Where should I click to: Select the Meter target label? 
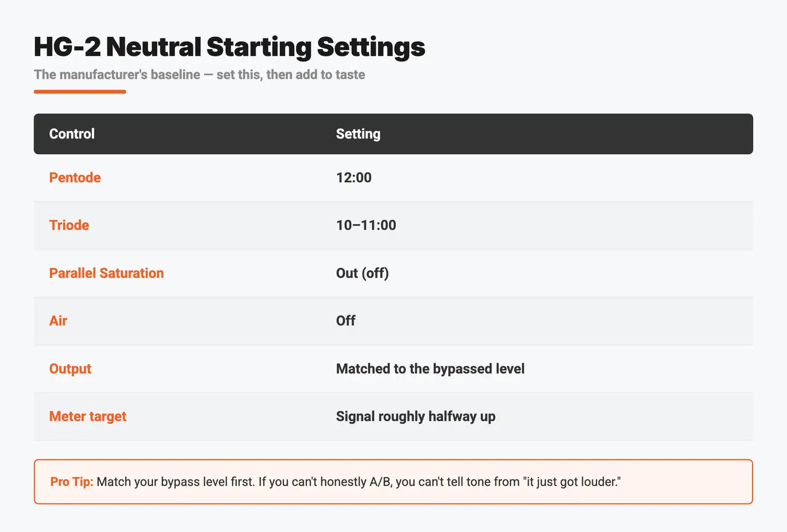[x=88, y=416]
